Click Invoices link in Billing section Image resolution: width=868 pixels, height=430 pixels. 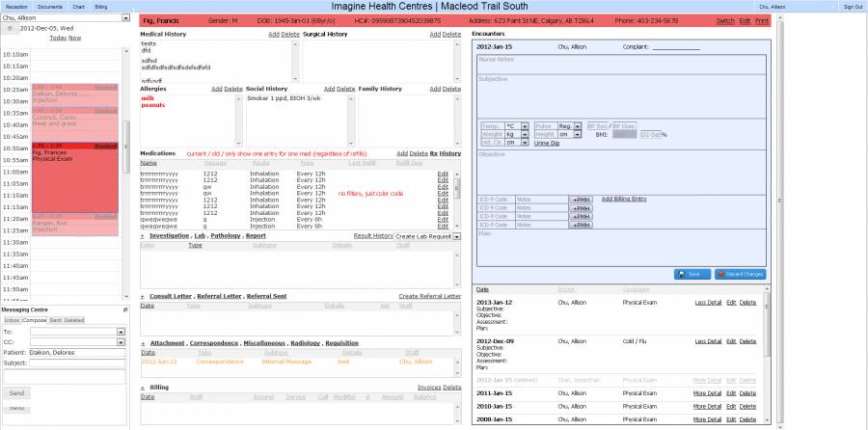(x=429, y=388)
